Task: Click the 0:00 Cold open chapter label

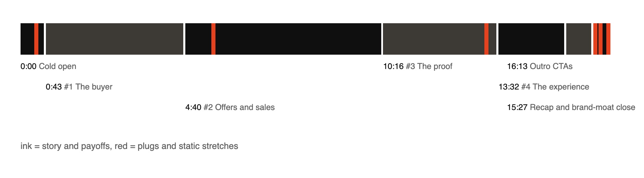Action: coord(48,66)
